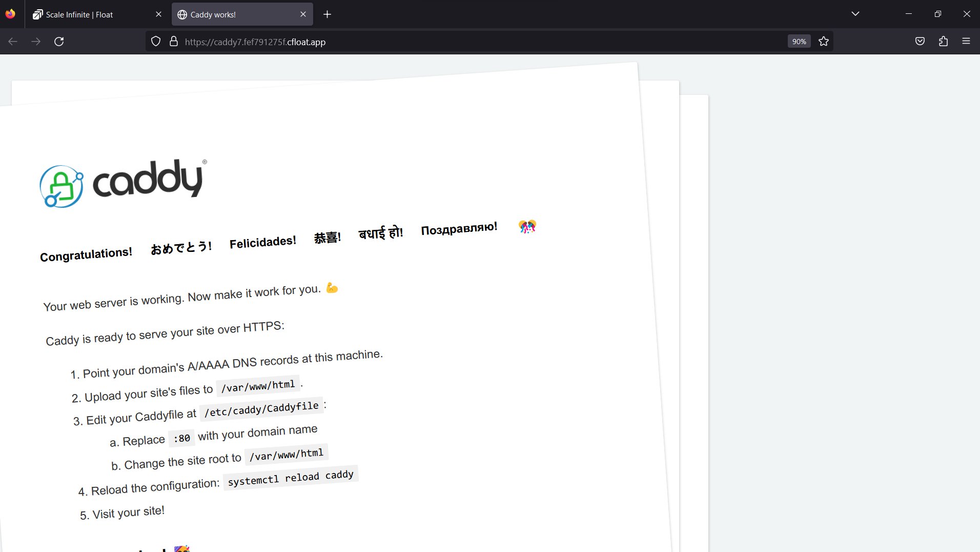
Task: Click the Congratulations! heading text
Action: click(86, 254)
